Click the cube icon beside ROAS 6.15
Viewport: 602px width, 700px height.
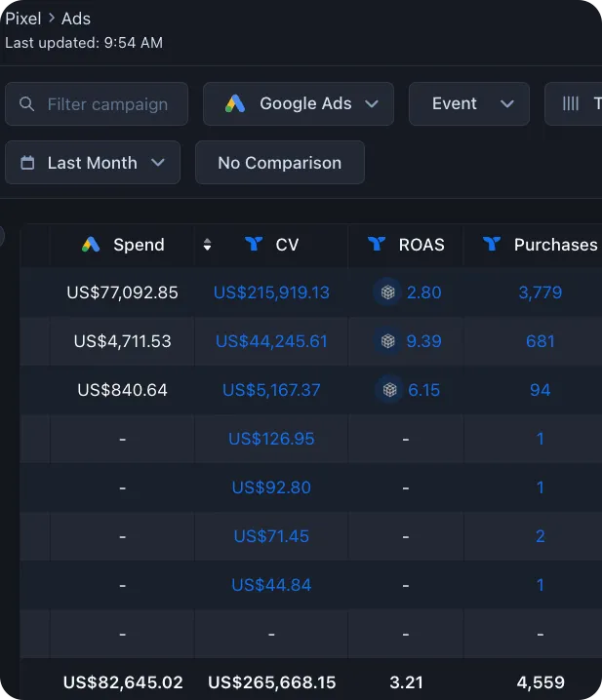(389, 390)
